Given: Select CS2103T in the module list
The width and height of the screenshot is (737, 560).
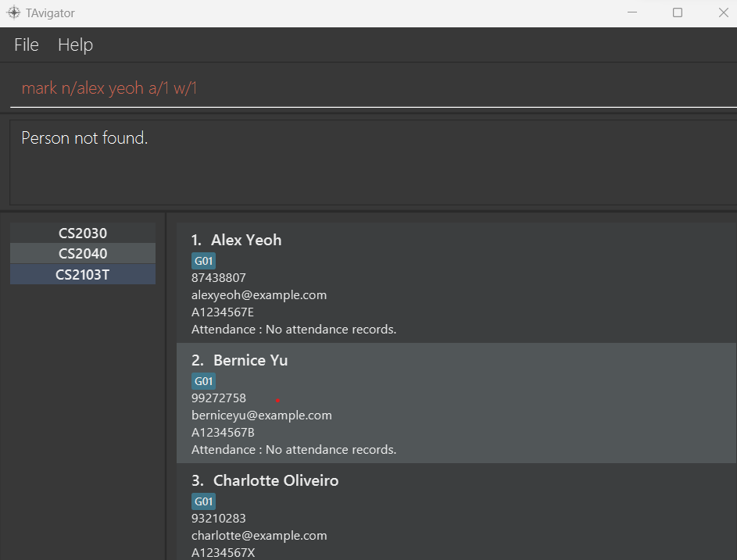Looking at the screenshot, I should pyautogui.click(x=83, y=274).
